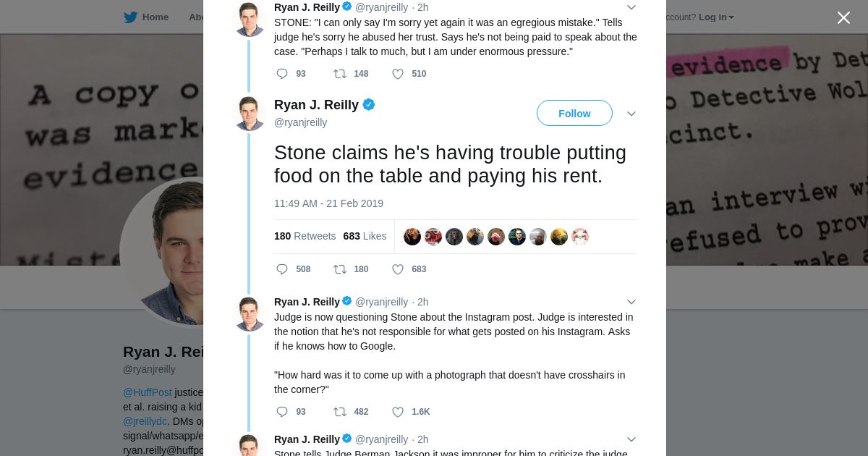The image size is (868, 456).
Task: Click the first liker avatar thumbnail
Action: (412, 237)
